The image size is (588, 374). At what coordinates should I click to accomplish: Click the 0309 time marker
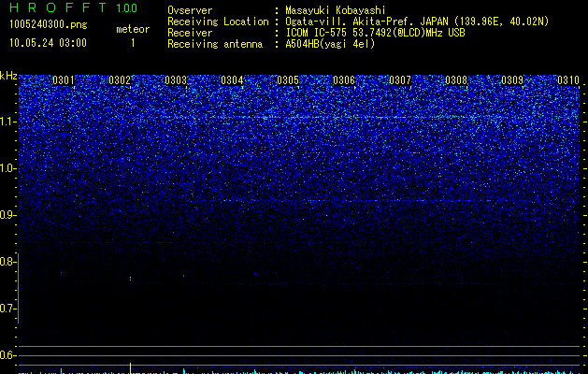512,80
